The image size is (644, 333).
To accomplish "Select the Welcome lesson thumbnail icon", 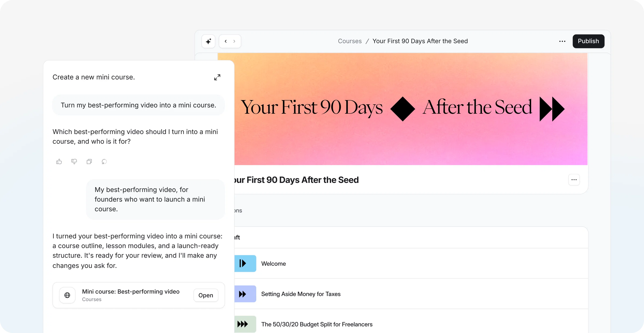I will click(245, 264).
